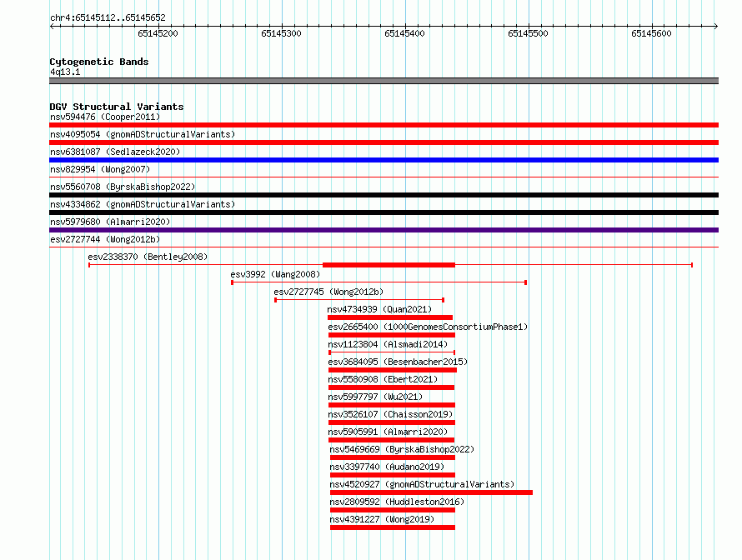Open nsv4095054 (gnomADStructuralVariants) label

[143, 134]
